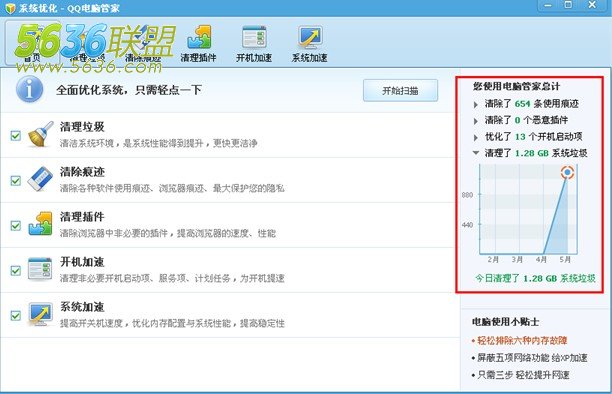Click the 您使用电脑管家总计 heading
The image size is (612, 394).
click(516, 86)
